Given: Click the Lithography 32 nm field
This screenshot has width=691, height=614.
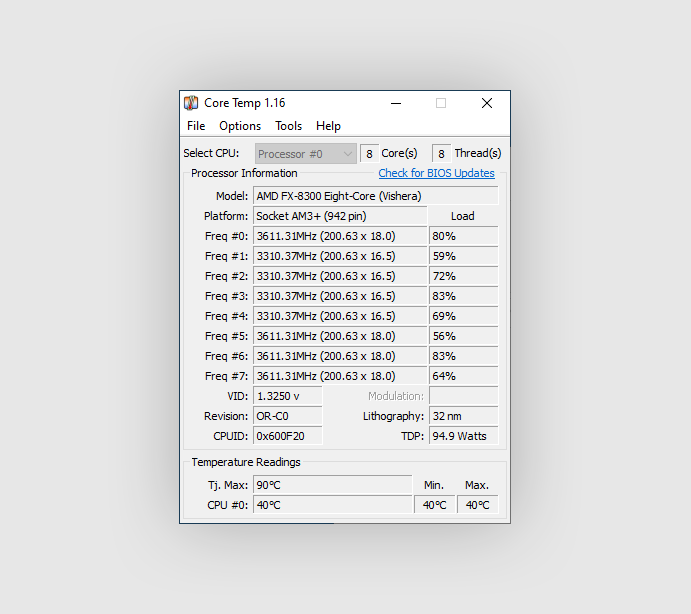Looking at the screenshot, I should (x=463, y=416).
